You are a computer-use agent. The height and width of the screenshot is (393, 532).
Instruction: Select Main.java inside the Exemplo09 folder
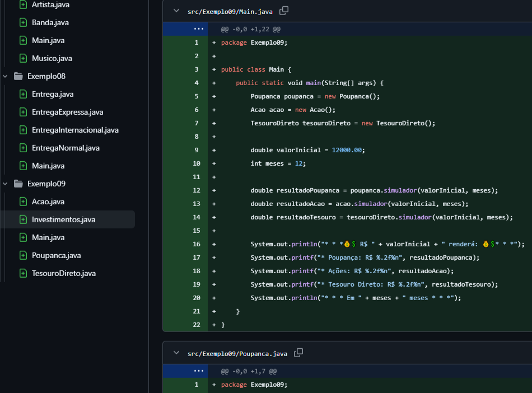[48, 238]
